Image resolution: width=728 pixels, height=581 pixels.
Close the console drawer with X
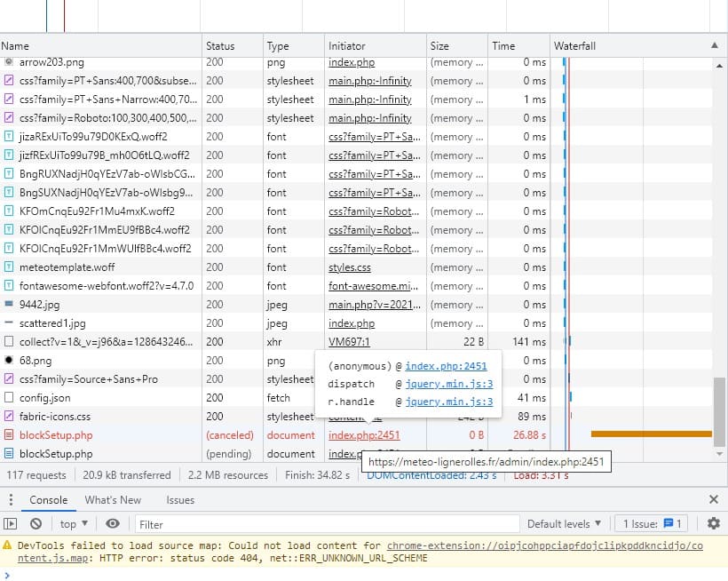714,499
